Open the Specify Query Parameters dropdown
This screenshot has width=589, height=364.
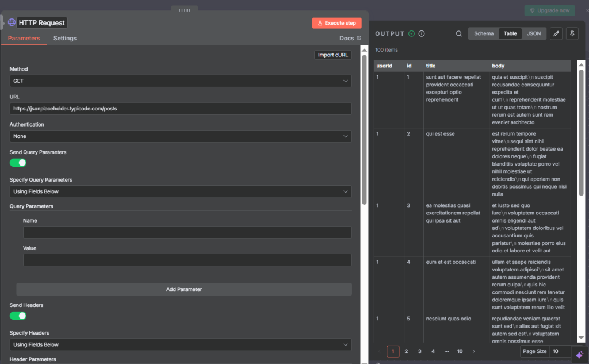pyautogui.click(x=180, y=191)
